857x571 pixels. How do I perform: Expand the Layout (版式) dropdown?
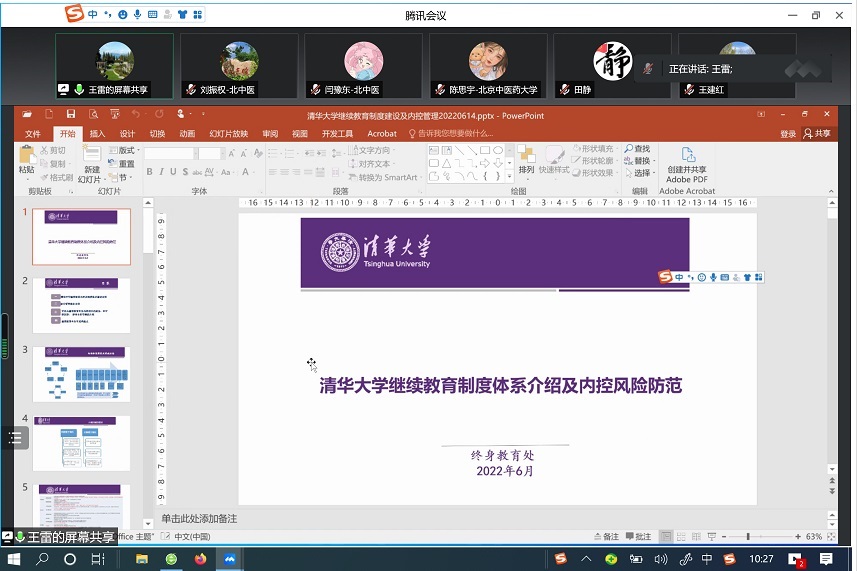[x=126, y=151]
